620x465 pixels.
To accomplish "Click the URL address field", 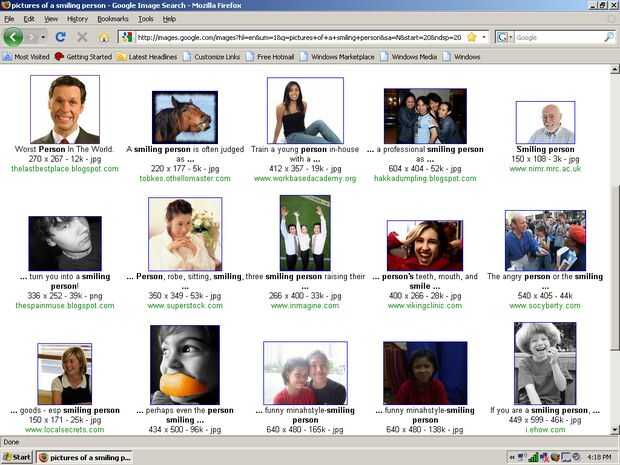I will (x=299, y=37).
